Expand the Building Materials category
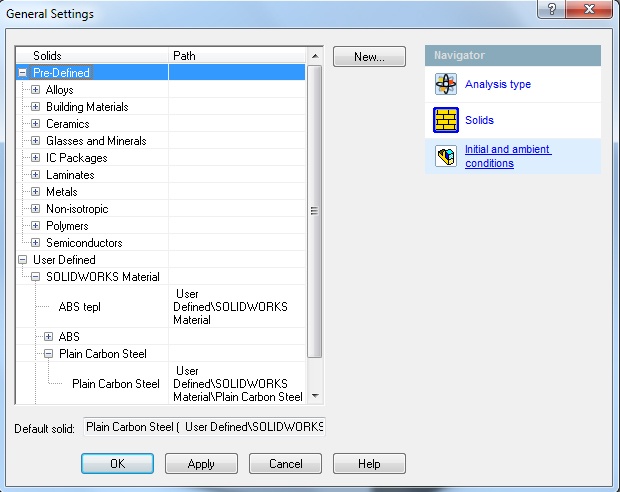This screenshot has width=620, height=492. (x=35, y=106)
